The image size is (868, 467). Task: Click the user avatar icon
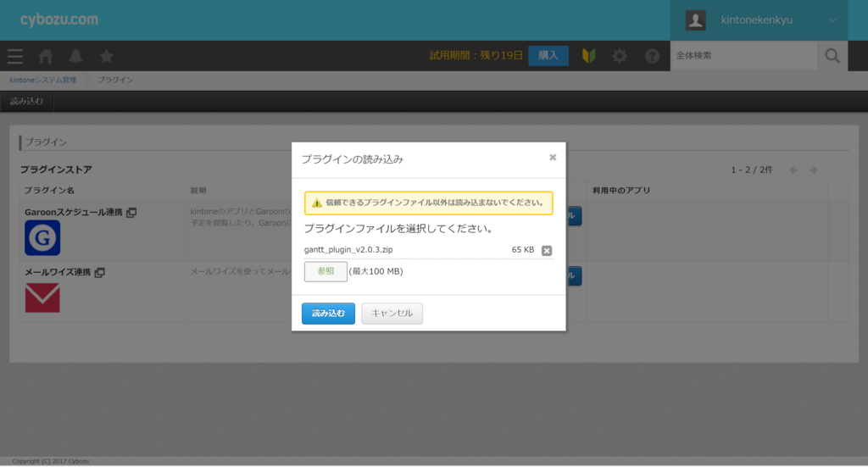click(695, 20)
